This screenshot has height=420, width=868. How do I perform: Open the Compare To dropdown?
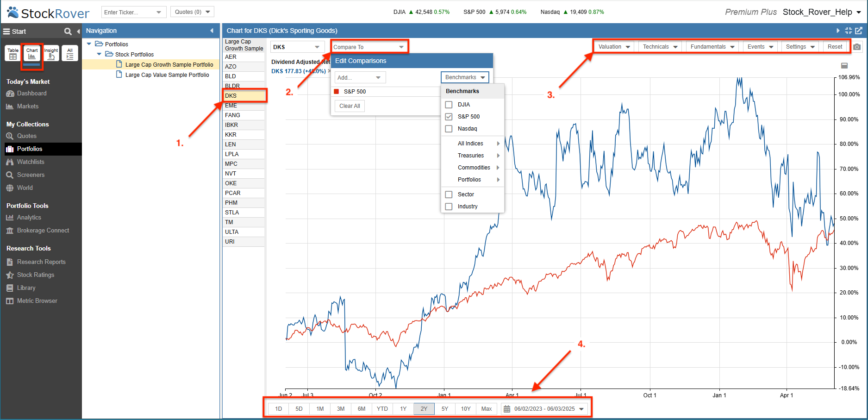coord(369,47)
